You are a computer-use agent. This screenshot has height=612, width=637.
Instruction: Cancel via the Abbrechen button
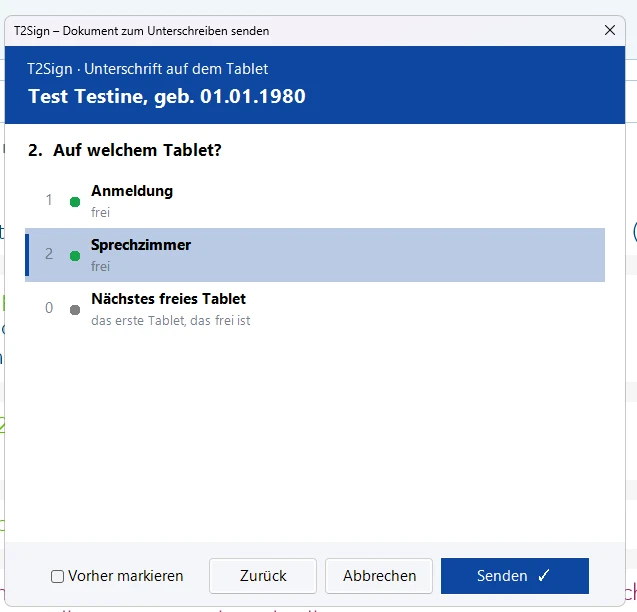pyautogui.click(x=379, y=576)
